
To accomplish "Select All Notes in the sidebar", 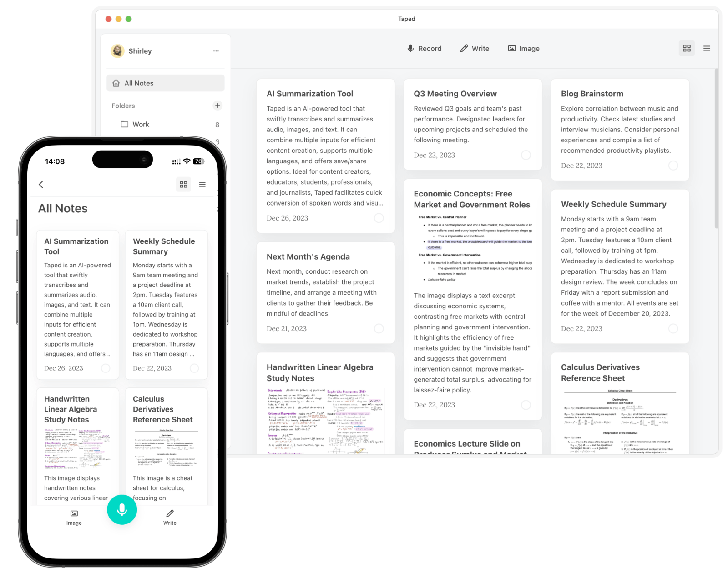I will pyautogui.click(x=166, y=83).
